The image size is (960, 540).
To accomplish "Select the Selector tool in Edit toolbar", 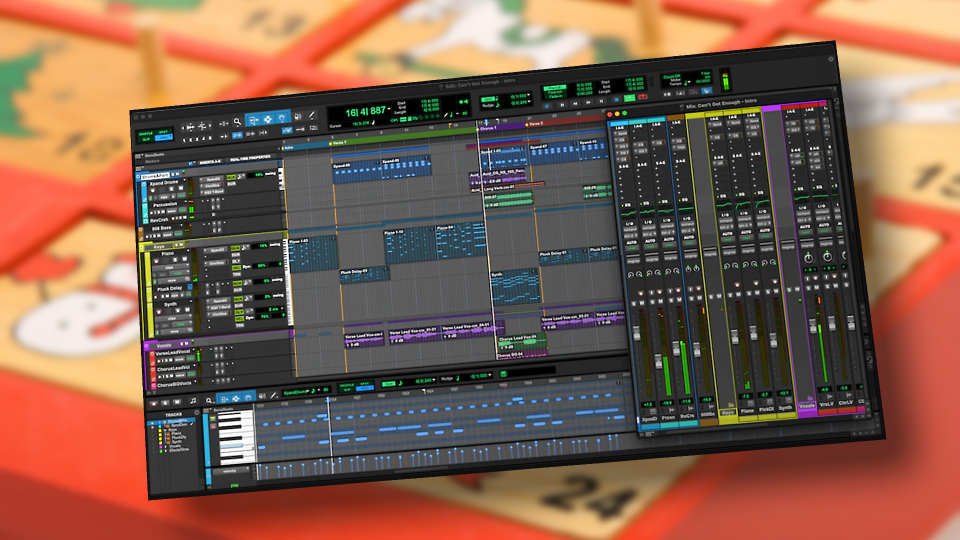I will point(268,119).
